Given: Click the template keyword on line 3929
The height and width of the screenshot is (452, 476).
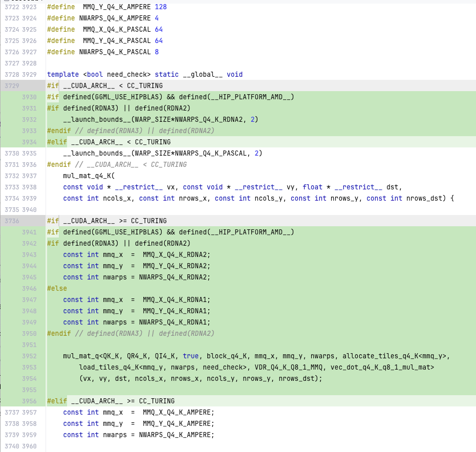Looking at the screenshot, I should [63, 75].
